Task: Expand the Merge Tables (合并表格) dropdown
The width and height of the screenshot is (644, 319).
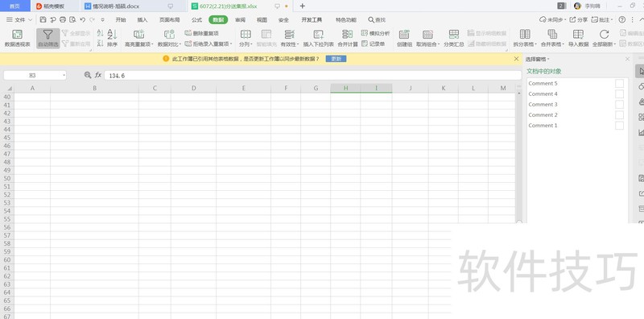Action: (x=563, y=44)
